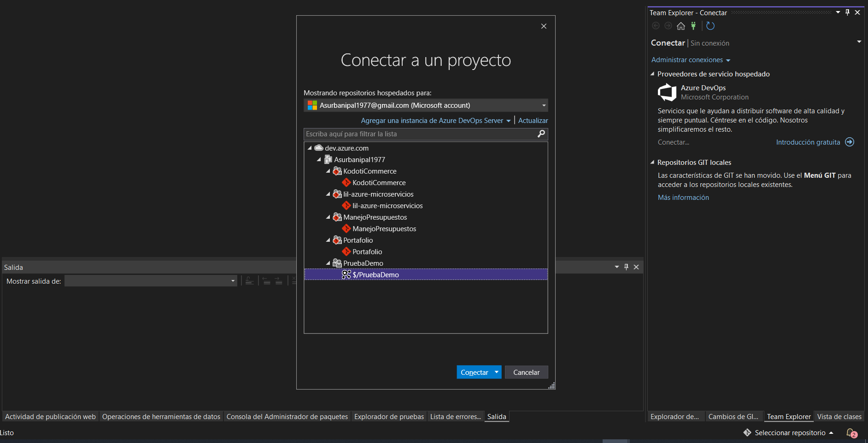Viewport: 868px width, 443px height.
Task: Collapse the PruebaDemo tree node
Action: pos(328,263)
